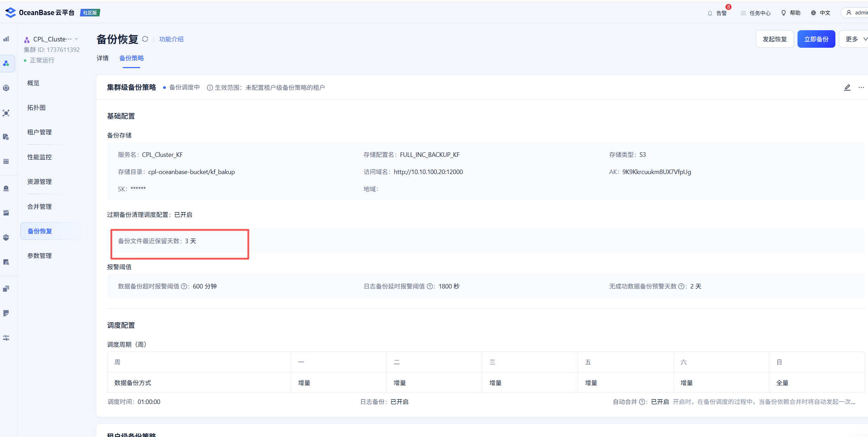Viewport: 868px width, 437px height.
Task: Click the help icon next to 自动合并
Action: 642,402
